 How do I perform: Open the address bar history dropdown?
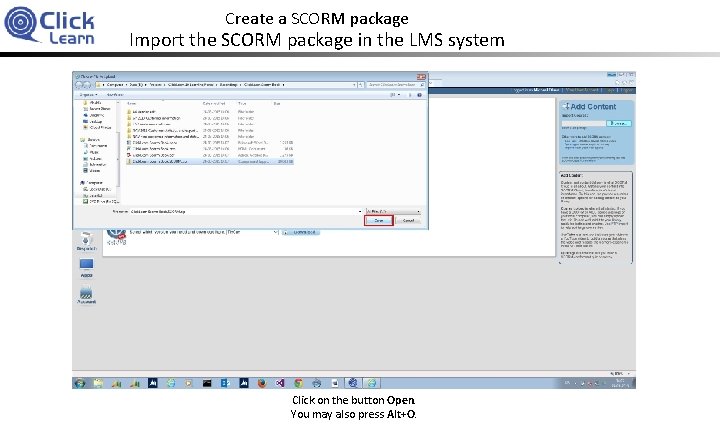click(354, 85)
